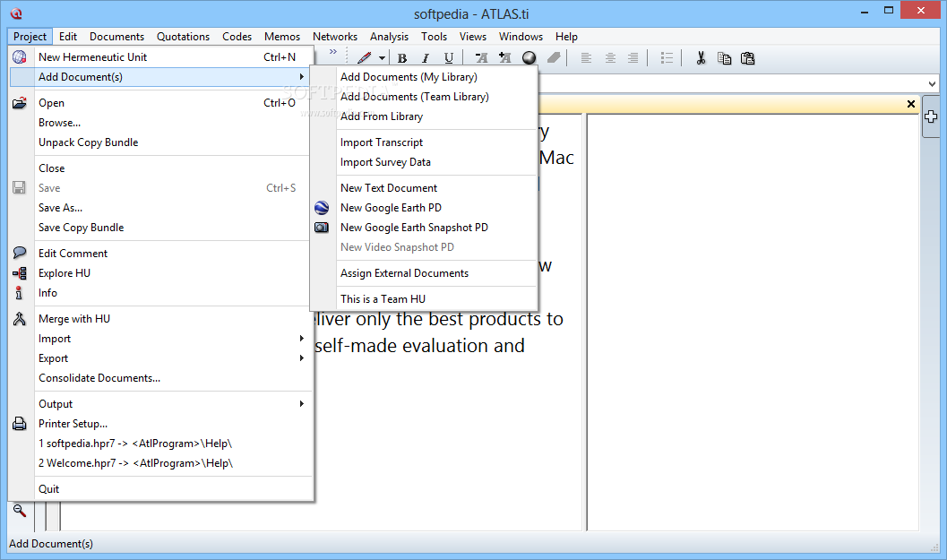Open the Analysis menu
The height and width of the screenshot is (560, 947).
389,37
